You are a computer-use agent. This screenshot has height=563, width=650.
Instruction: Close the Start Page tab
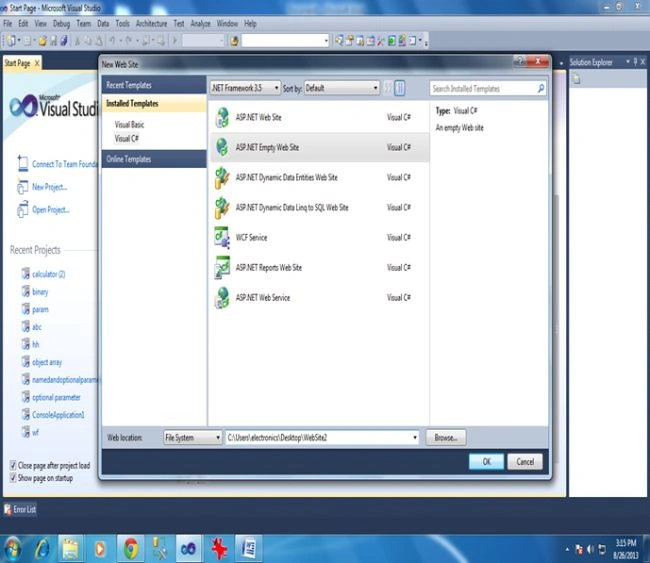coord(37,63)
